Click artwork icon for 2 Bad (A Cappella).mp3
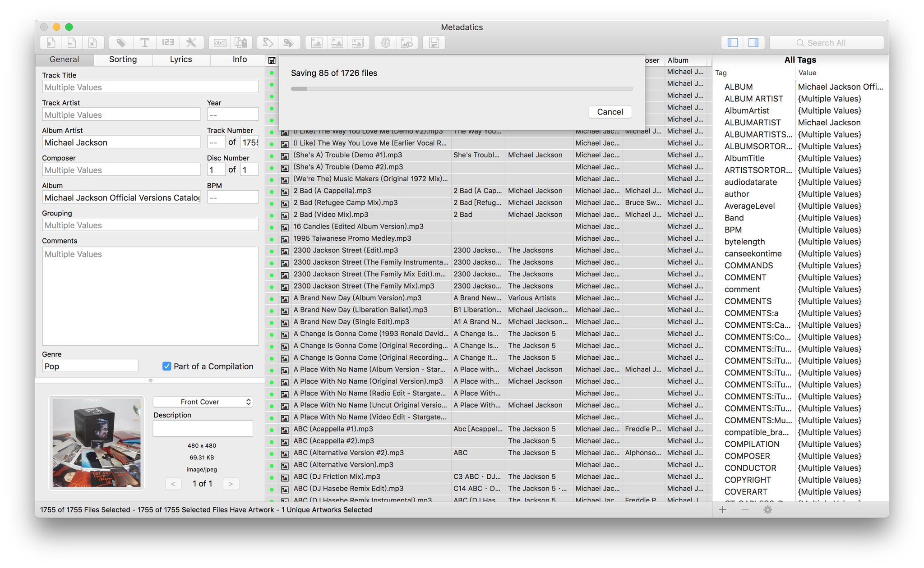The image size is (924, 568). (285, 191)
